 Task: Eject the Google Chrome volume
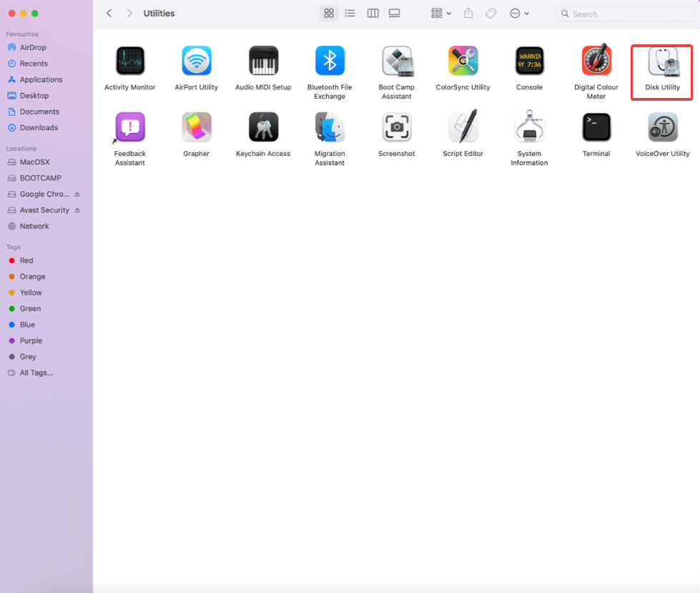(x=77, y=195)
